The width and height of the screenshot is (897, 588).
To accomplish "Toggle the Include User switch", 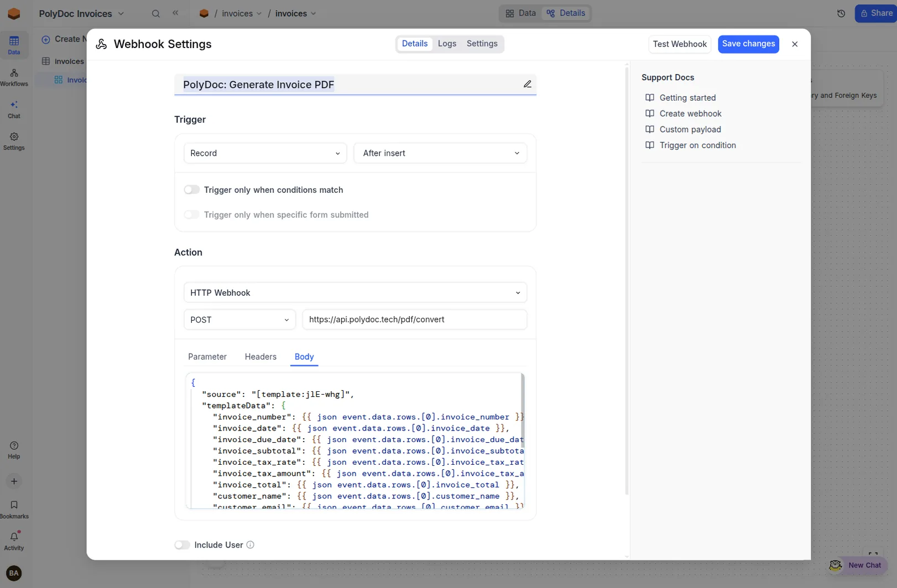I will [x=182, y=545].
